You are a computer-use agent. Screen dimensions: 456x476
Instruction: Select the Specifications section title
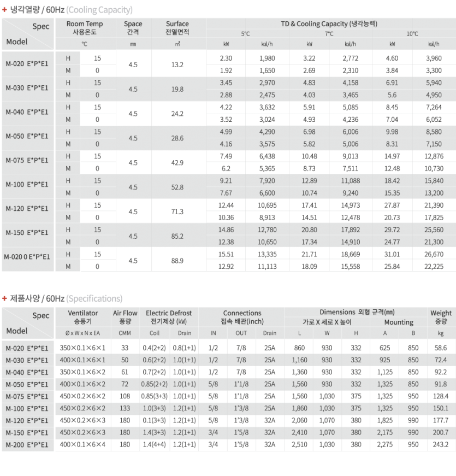(66, 298)
